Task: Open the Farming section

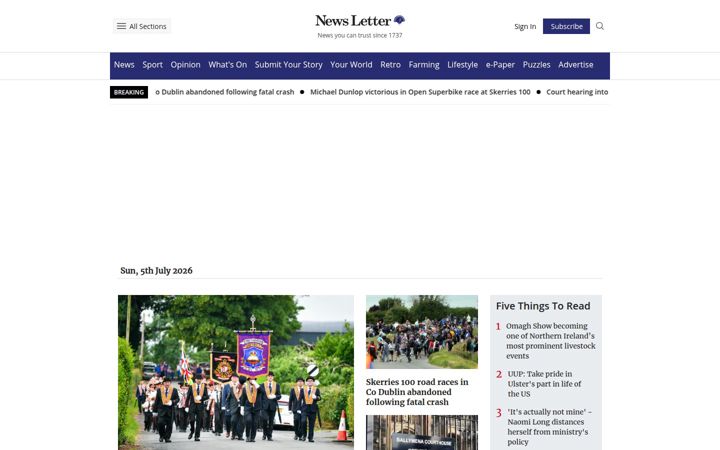Action: click(424, 65)
